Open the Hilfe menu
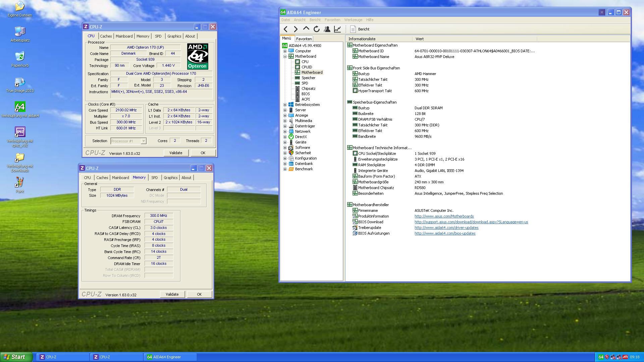 [370, 20]
